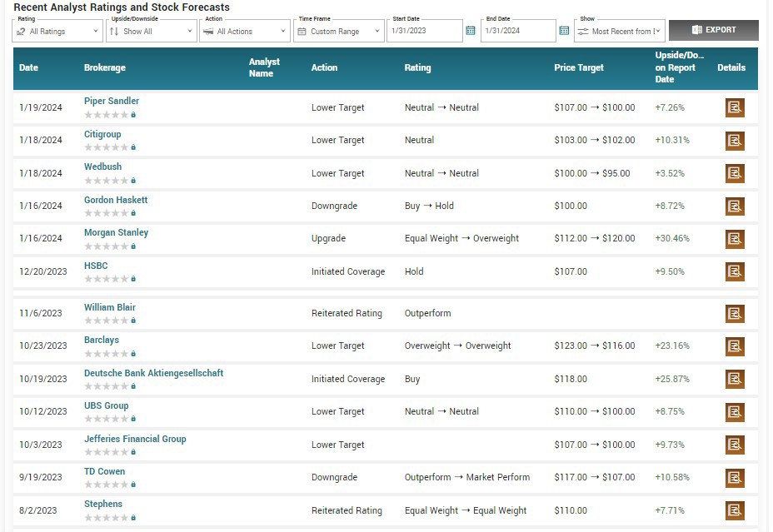View details for the Wedbush rating

pyautogui.click(x=735, y=173)
